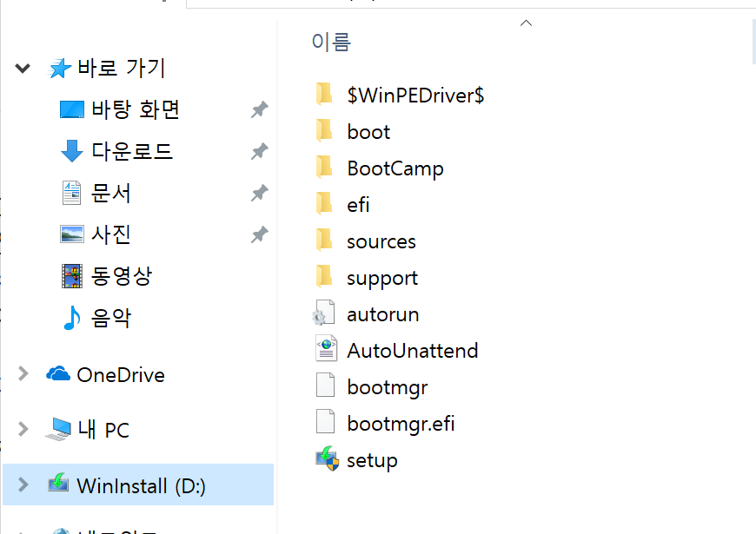The height and width of the screenshot is (534, 756).
Task: Open the 문서 documents icon
Action: tap(71, 193)
